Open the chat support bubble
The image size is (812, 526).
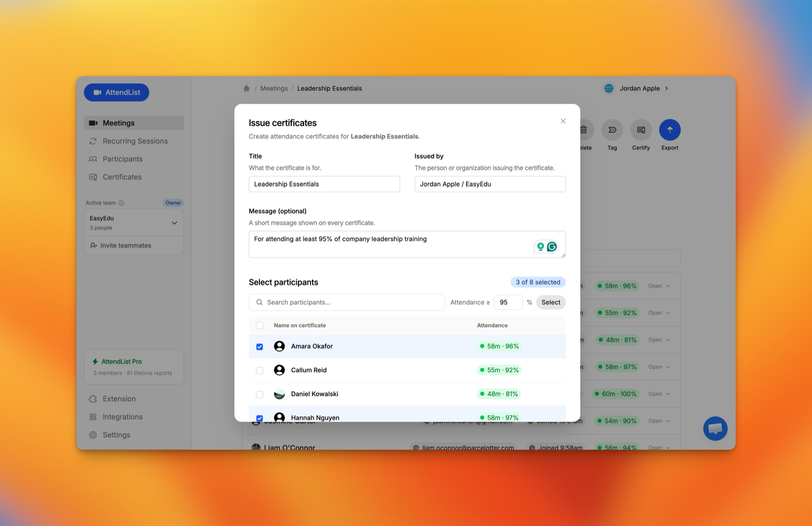click(716, 429)
